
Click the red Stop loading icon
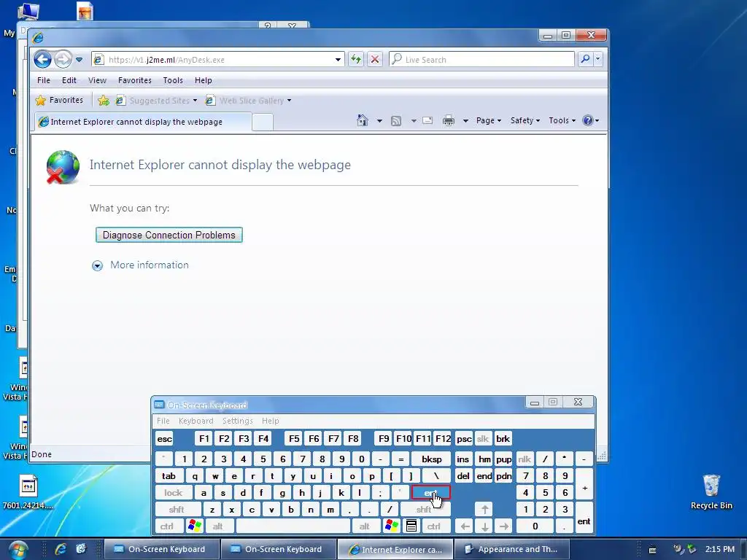375,60
